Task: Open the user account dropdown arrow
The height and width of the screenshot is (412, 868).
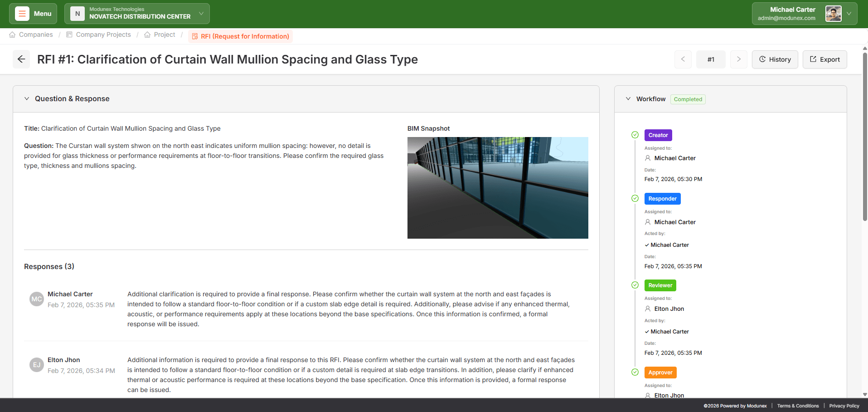Action: pos(849,14)
